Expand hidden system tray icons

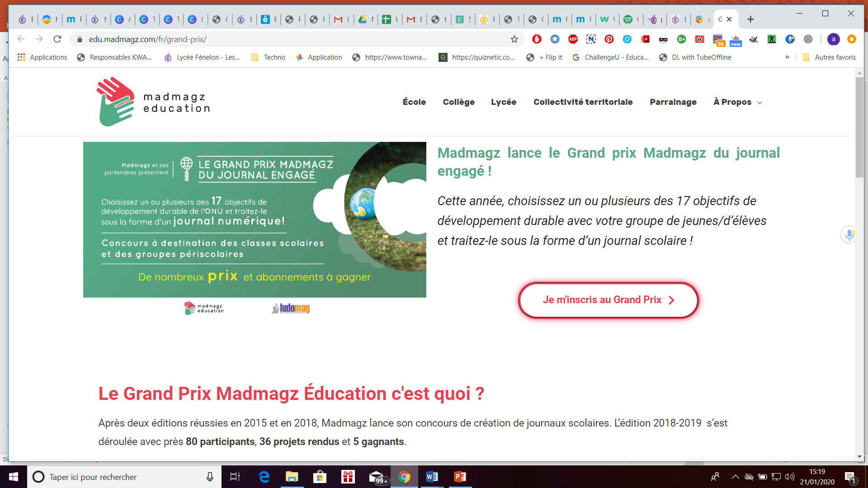(x=735, y=477)
